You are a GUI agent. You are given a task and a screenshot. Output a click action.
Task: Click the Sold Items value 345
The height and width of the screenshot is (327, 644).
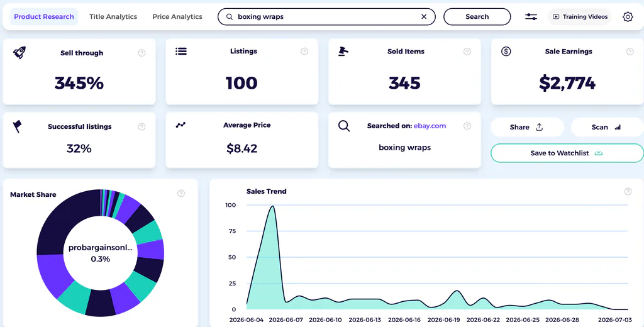coord(404,84)
